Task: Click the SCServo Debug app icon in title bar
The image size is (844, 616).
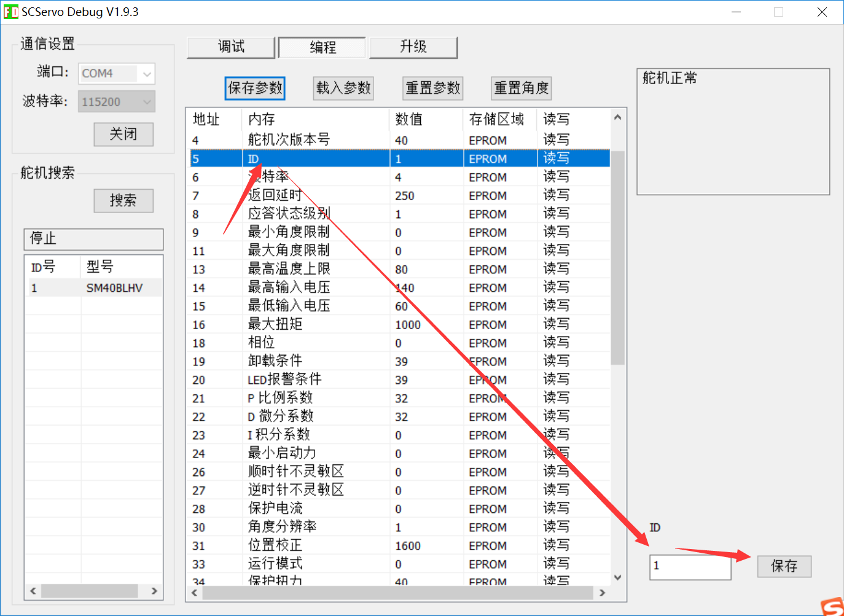Action: pos(10,12)
